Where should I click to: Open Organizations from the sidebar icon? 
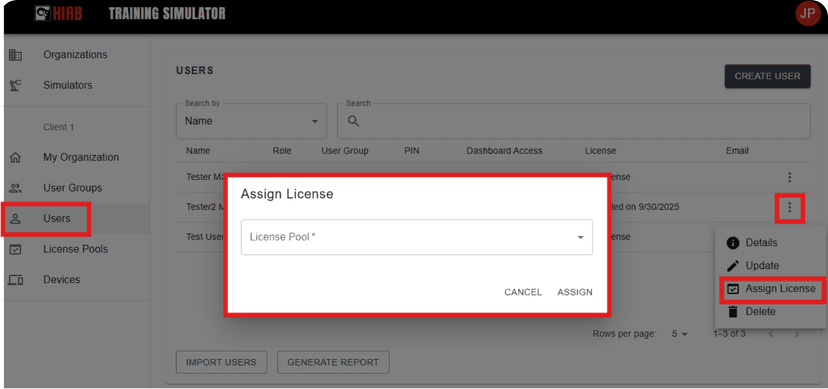(15, 55)
